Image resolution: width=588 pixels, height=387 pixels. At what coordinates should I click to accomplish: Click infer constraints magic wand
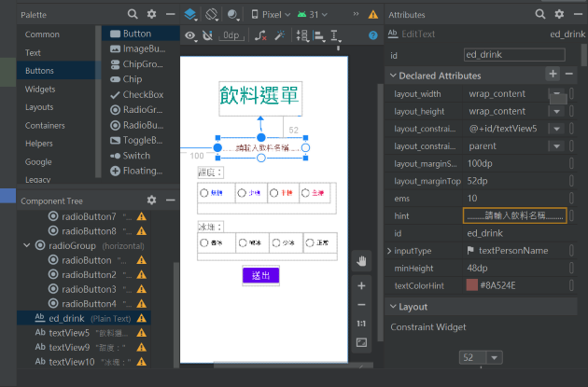click(280, 35)
